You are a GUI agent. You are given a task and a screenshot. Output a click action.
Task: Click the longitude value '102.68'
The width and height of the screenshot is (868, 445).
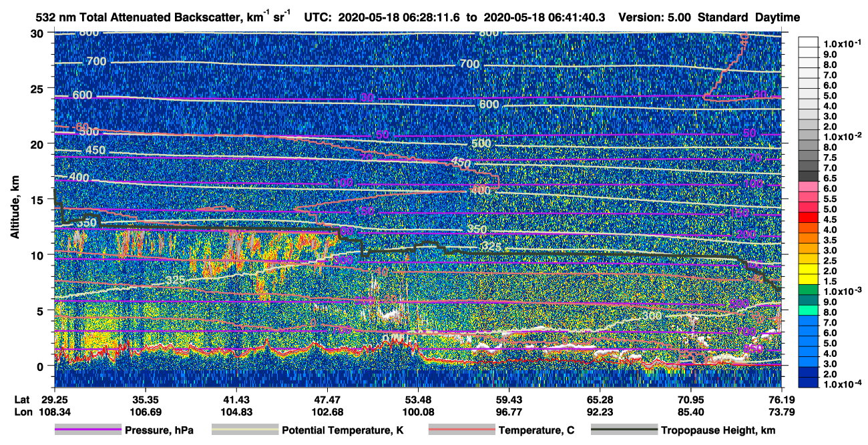tap(327, 412)
